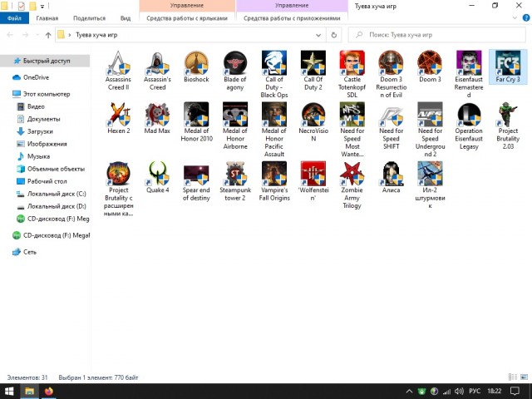Select Need for Speed Underground 2 shortcut
Screen dimensions: 532x399
[430, 130]
